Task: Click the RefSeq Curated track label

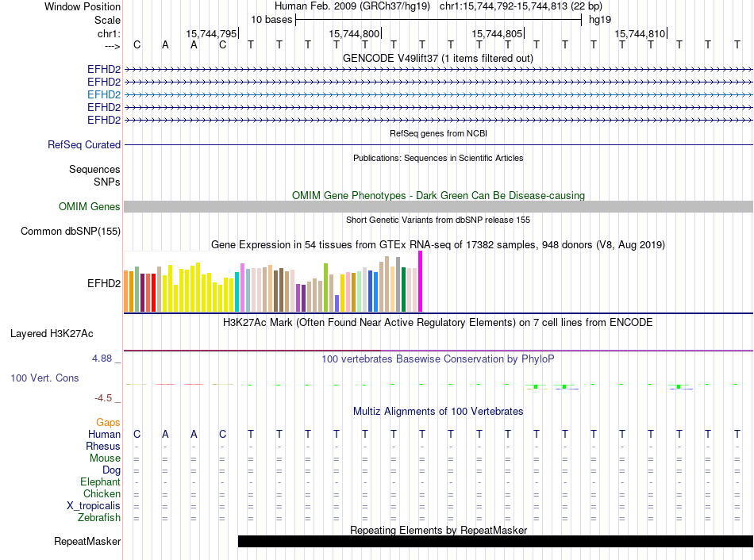Action: point(84,145)
